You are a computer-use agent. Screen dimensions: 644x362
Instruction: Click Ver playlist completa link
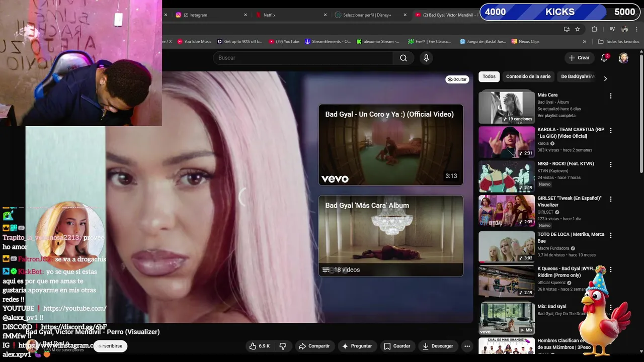(x=556, y=116)
